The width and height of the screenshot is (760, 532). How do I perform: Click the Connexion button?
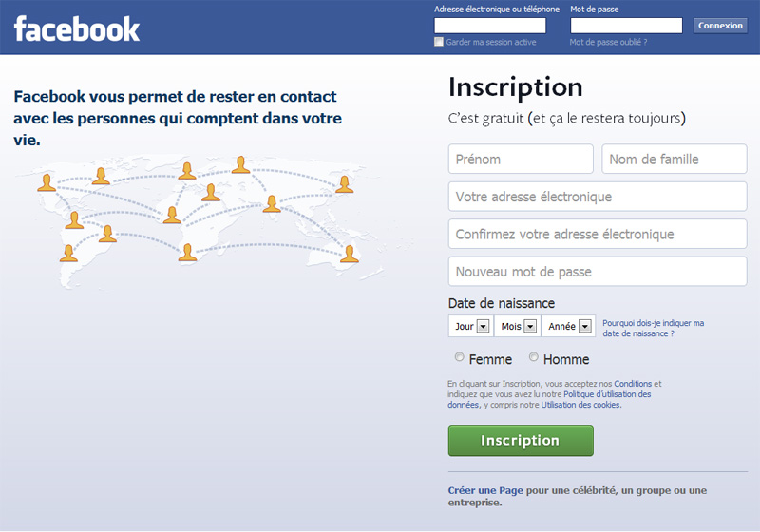click(720, 26)
